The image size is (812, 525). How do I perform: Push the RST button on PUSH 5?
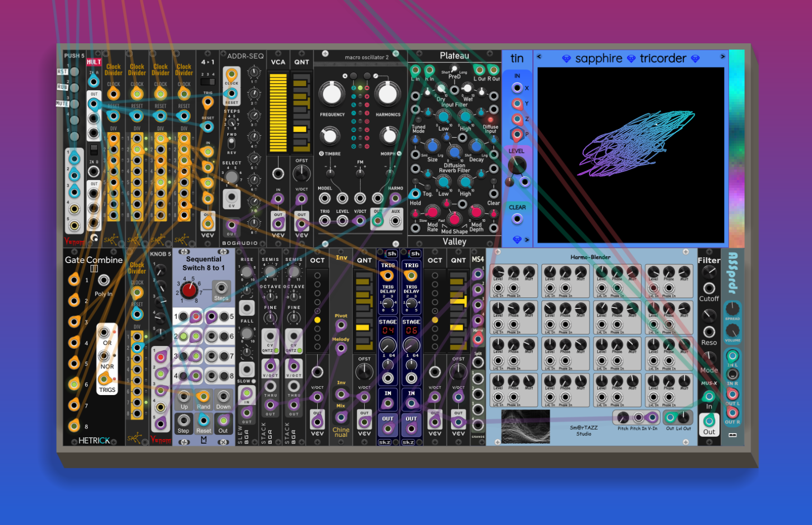coord(75,72)
